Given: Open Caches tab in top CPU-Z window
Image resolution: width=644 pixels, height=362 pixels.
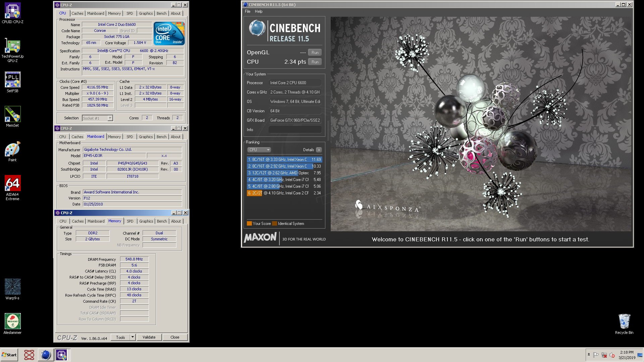Looking at the screenshot, I should (77, 13).
